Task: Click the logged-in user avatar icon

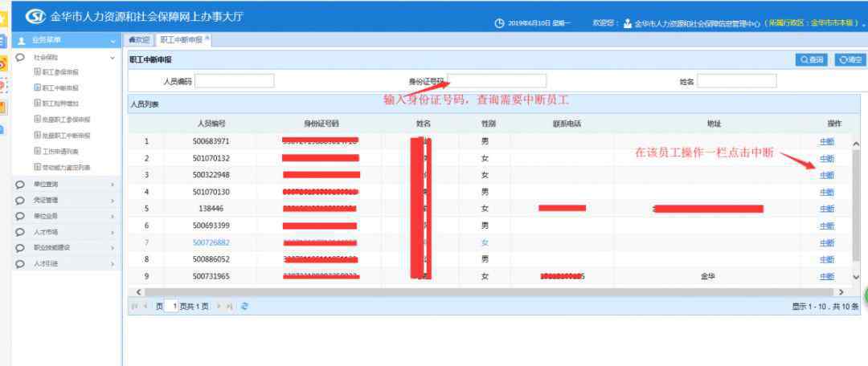Action: coord(628,23)
